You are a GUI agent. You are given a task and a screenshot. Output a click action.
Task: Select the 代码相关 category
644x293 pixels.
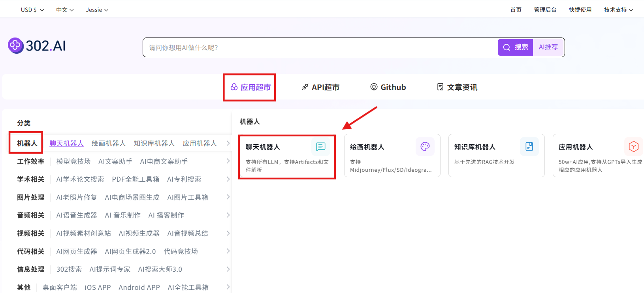[30, 252]
